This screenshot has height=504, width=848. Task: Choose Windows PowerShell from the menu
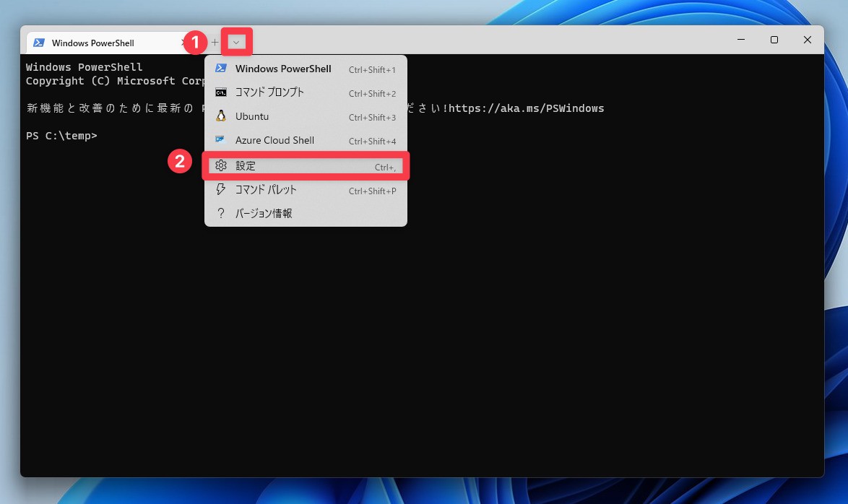pos(306,69)
